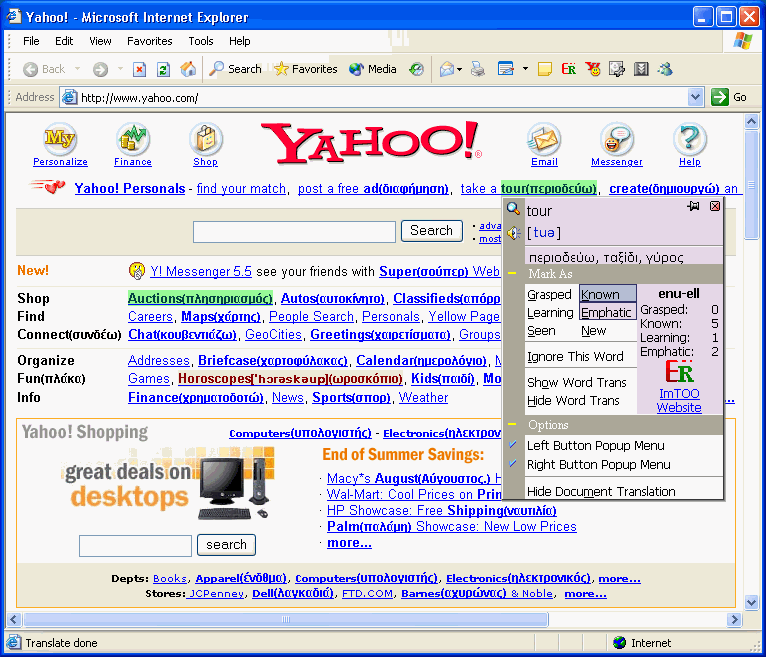Click the Yahoo Shopping search field
This screenshot has width=766, height=657.
(135, 546)
